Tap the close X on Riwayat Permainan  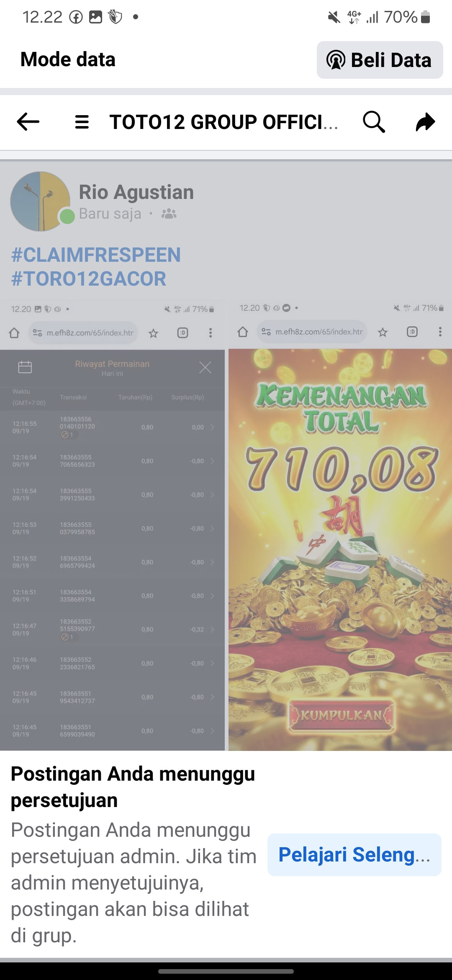coord(205,368)
